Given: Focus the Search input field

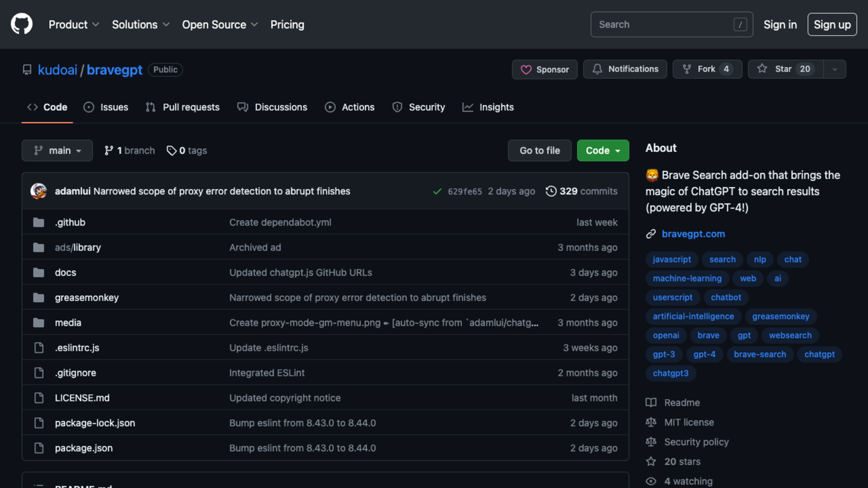Looking at the screenshot, I should pyautogui.click(x=672, y=24).
